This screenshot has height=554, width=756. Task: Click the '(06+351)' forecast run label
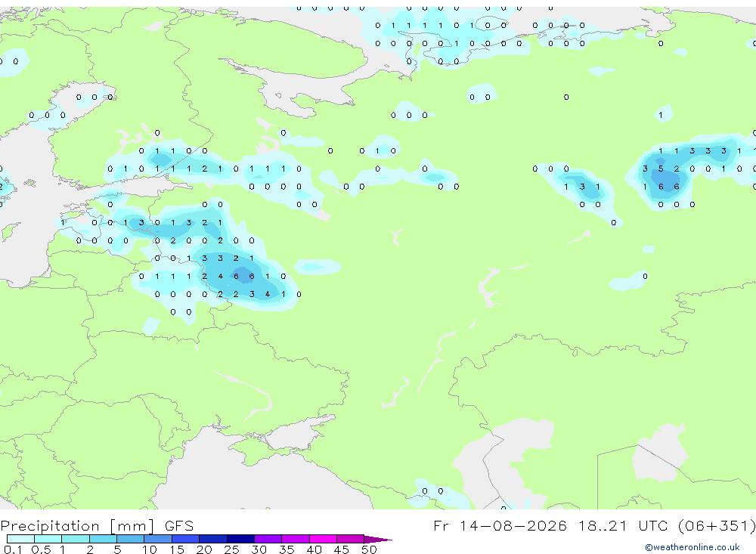coord(717,526)
